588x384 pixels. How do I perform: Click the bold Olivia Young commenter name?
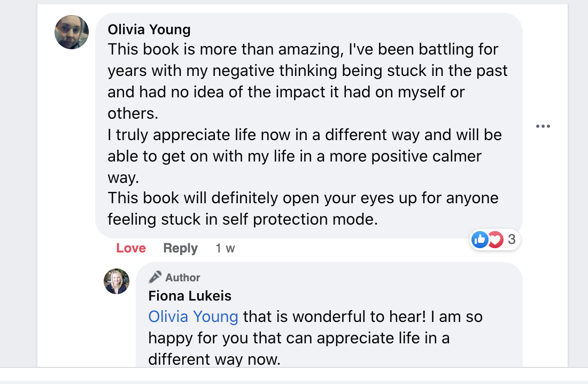(149, 29)
